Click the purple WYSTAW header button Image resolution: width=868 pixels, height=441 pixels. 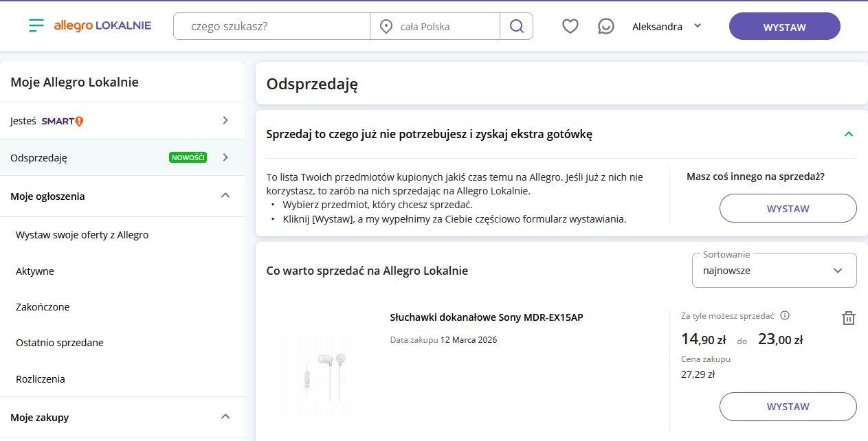784,27
